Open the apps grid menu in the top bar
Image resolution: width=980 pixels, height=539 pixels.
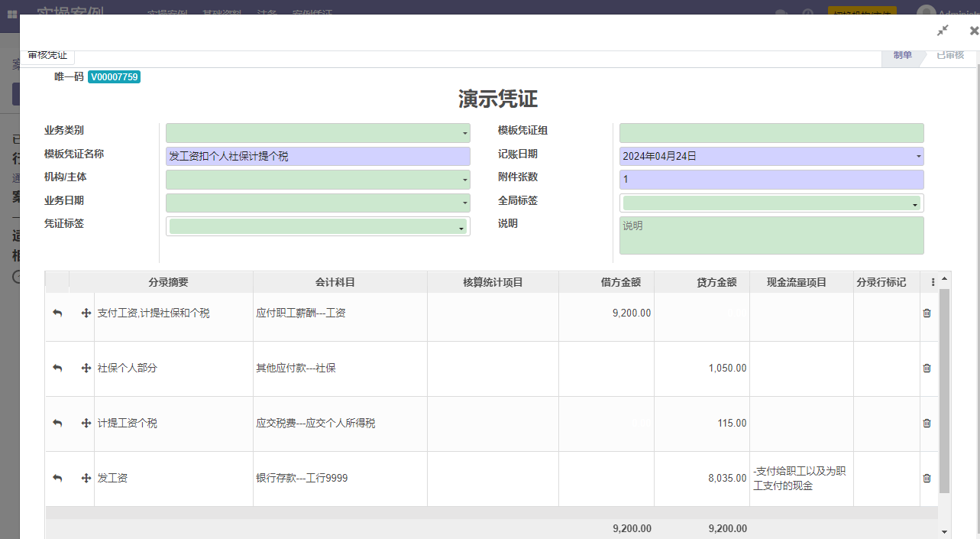[x=12, y=15]
